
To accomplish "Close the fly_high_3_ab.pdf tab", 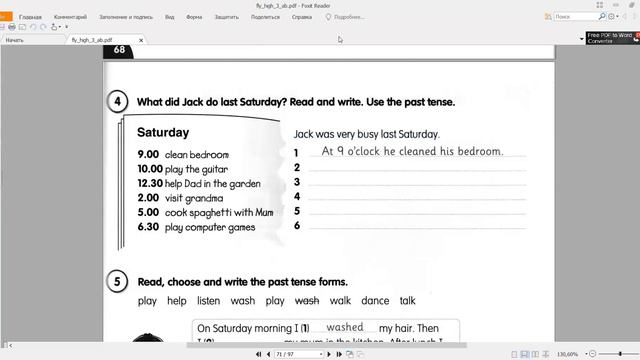I will click(x=141, y=40).
